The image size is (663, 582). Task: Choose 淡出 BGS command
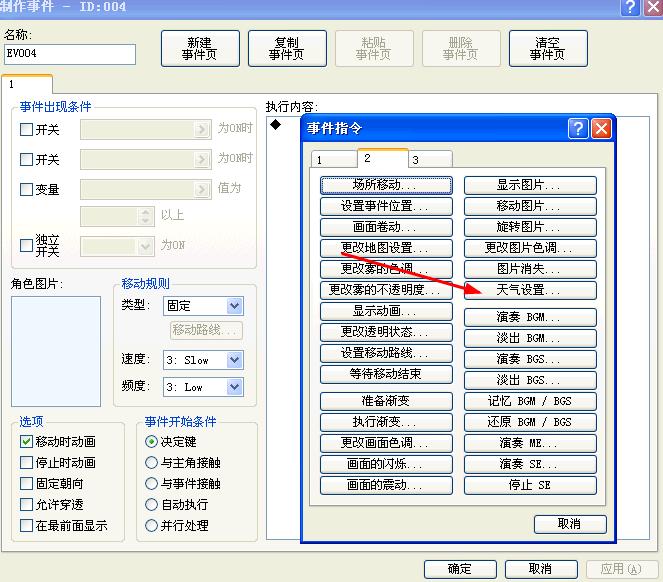530,380
